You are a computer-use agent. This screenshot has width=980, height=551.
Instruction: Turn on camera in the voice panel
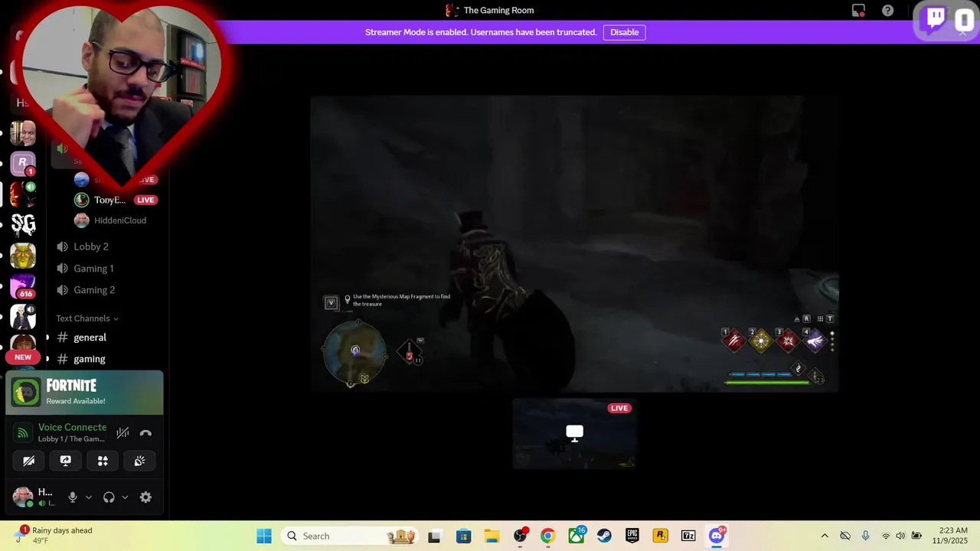28,461
